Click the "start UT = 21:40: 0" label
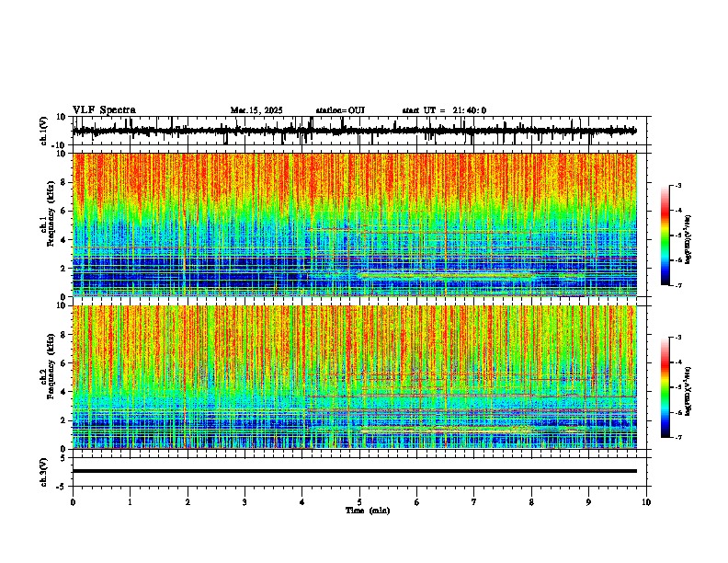 (444, 110)
